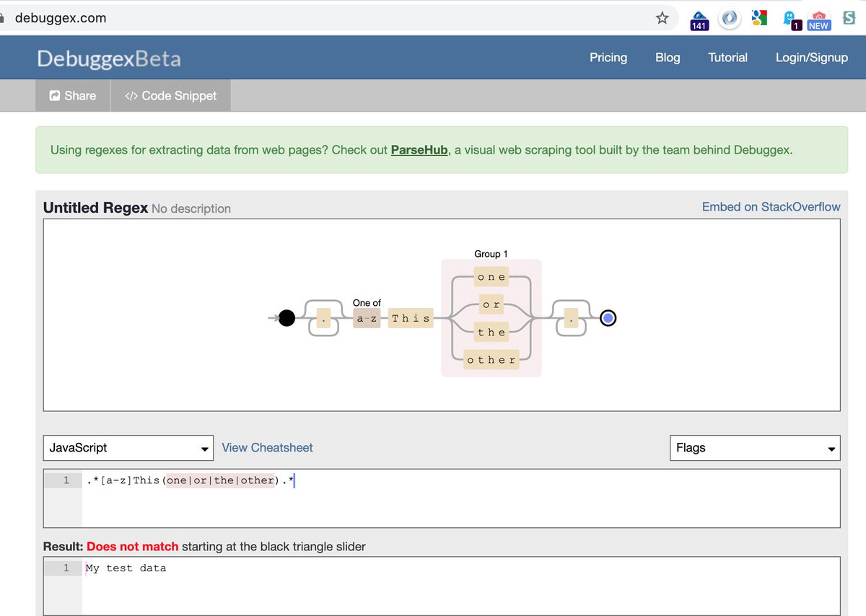Screen dimensions: 866x616
Task: Click the first dot node after start
Action: click(x=324, y=318)
